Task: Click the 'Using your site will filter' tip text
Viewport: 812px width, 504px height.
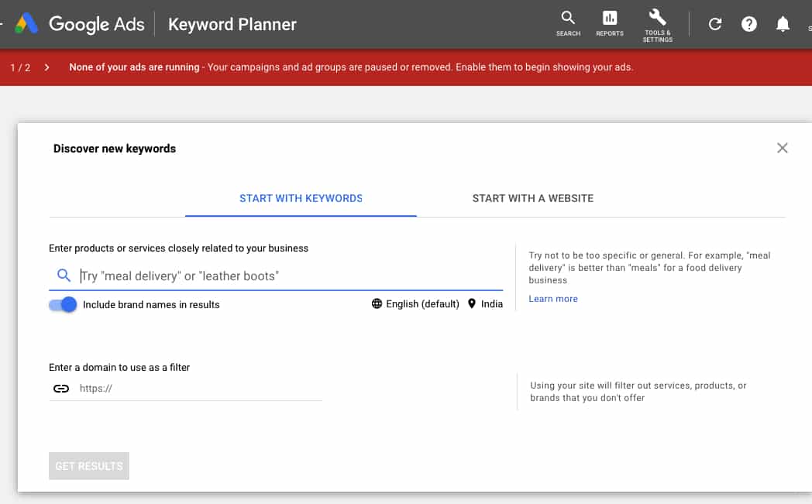Action: [x=638, y=392]
